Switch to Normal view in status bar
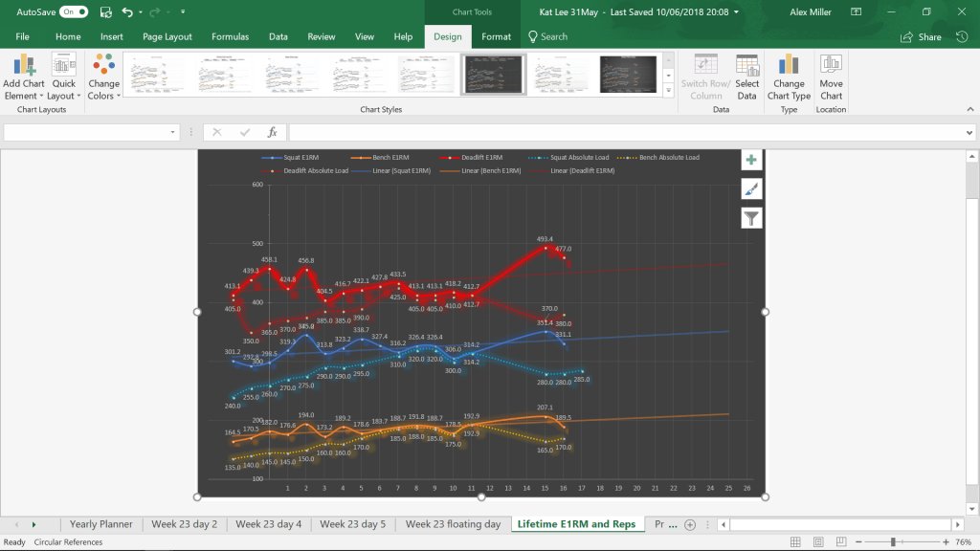 pos(795,541)
